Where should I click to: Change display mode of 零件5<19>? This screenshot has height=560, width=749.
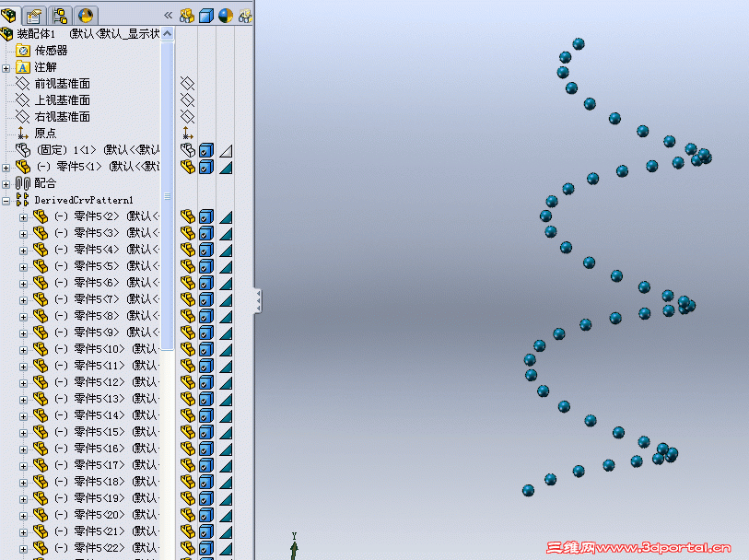(205, 498)
